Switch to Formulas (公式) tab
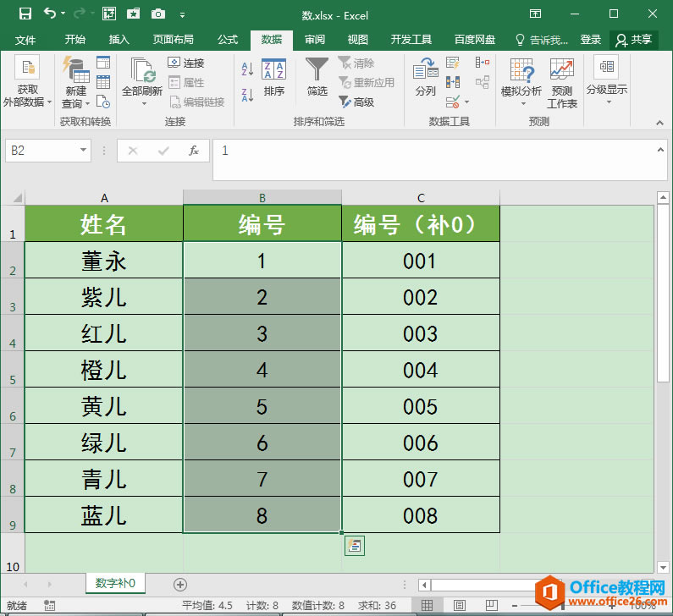673x616 pixels. 228,40
